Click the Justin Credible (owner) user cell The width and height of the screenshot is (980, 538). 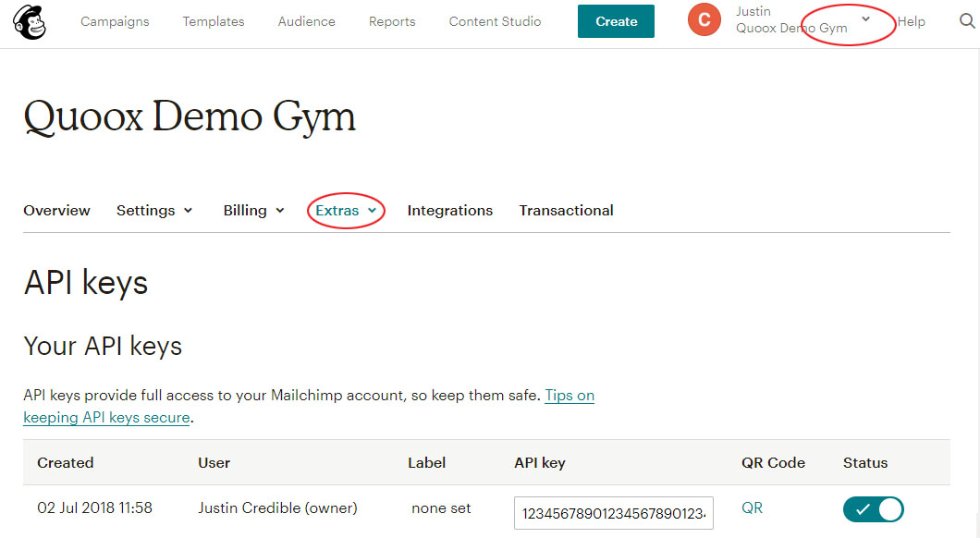point(277,508)
